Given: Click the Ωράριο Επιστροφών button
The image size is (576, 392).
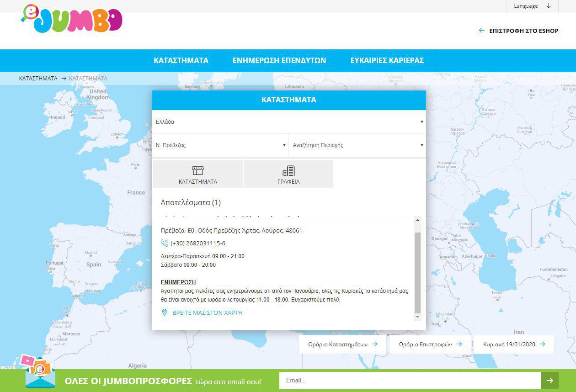Looking at the screenshot, I should 430,344.
